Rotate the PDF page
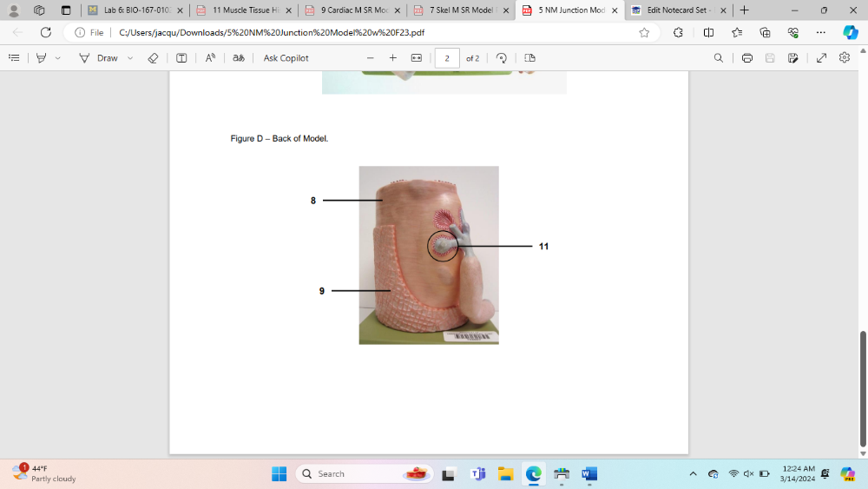The width and height of the screenshot is (868, 489). tap(502, 58)
